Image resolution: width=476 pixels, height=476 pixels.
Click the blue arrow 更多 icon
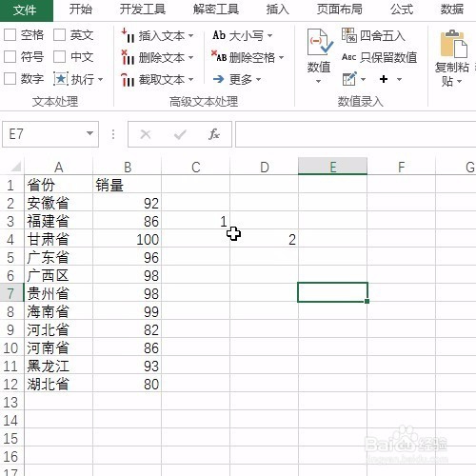[x=219, y=79]
